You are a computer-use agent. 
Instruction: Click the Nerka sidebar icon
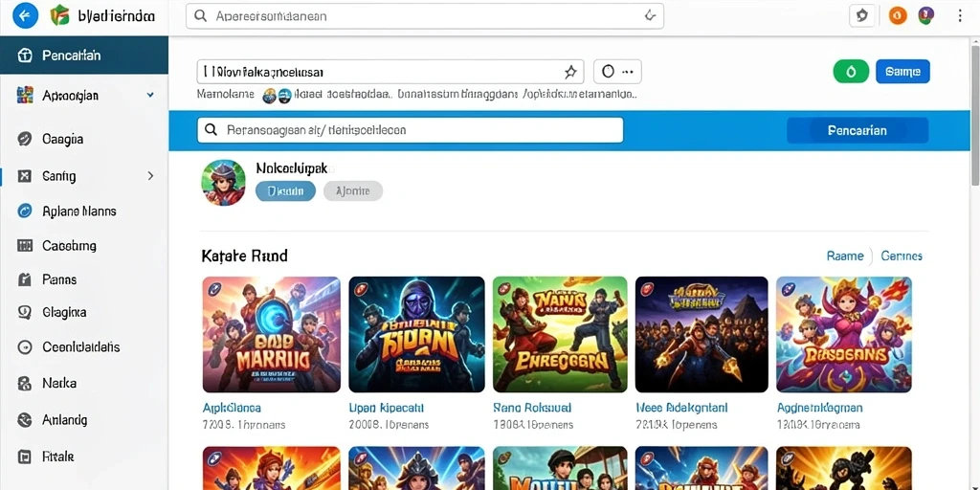25,383
